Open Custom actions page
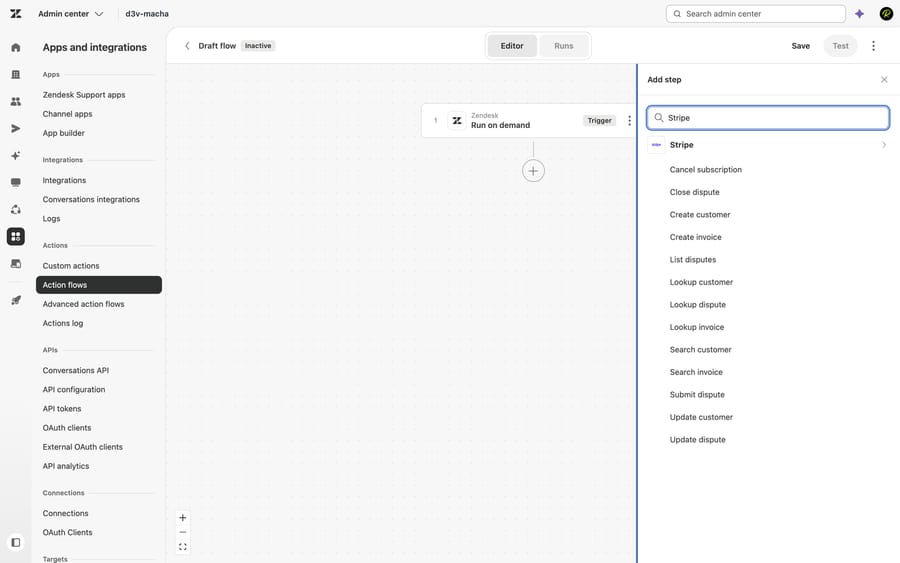The width and height of the screenshot is (900, 563). 71,266
